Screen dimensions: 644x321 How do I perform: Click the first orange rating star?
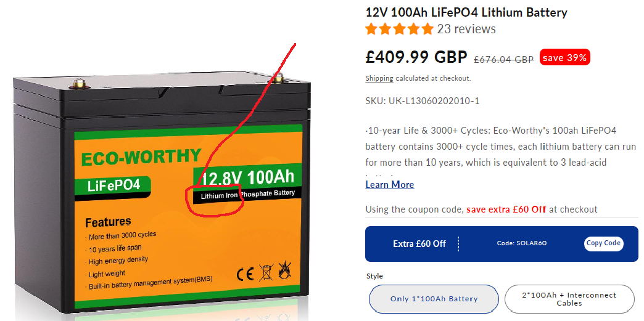click(x=371, y=29)
